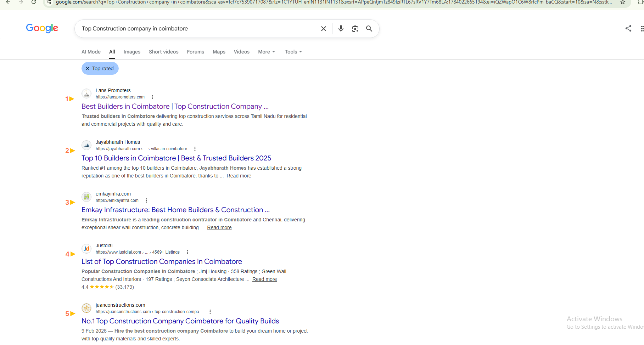The image size is (644, 345).
Task: Open Google Lens image search
Action: (355, 29)
